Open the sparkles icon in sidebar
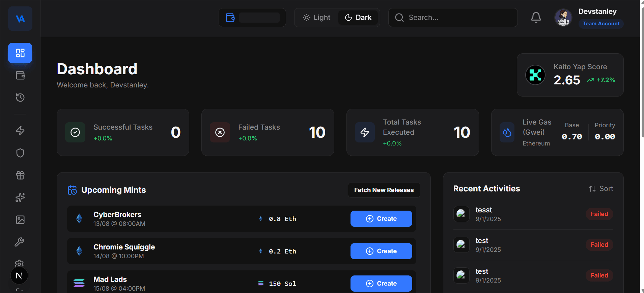Viewport: 644px width, 293px height. [20, 197]
